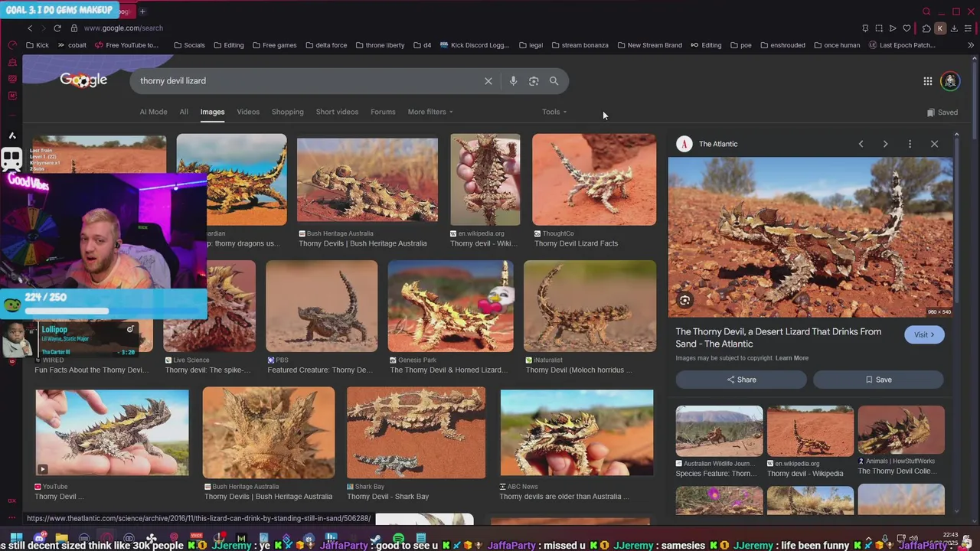Open the browser profile K icon
The width and height of the screenshot is (980, 551).
click(940, 28)
